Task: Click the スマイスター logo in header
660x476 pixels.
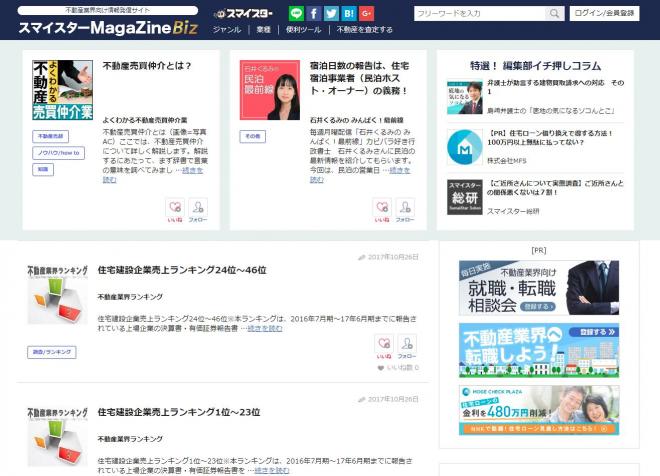Action: click(243, 14)
